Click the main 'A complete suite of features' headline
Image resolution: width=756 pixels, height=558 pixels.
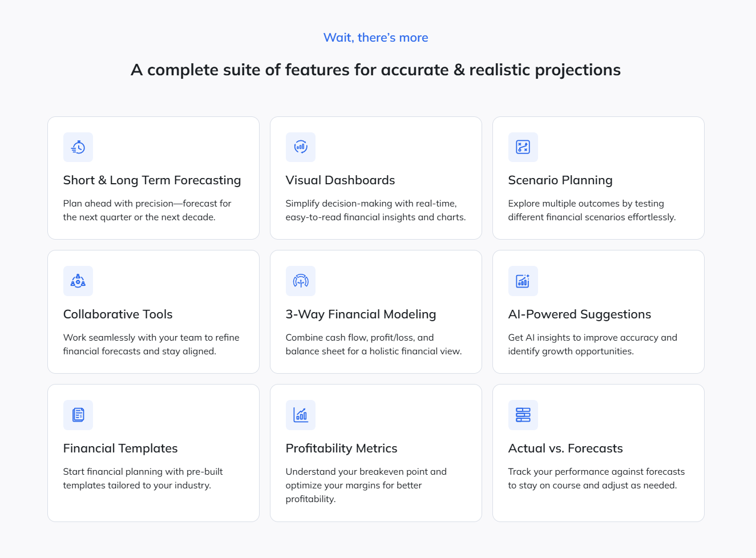tap(376, 70)
